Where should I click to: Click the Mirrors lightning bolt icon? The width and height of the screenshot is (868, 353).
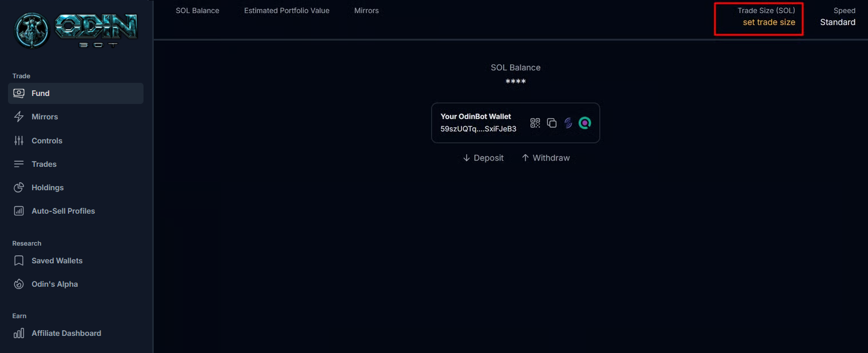click(x=19, y=117)
